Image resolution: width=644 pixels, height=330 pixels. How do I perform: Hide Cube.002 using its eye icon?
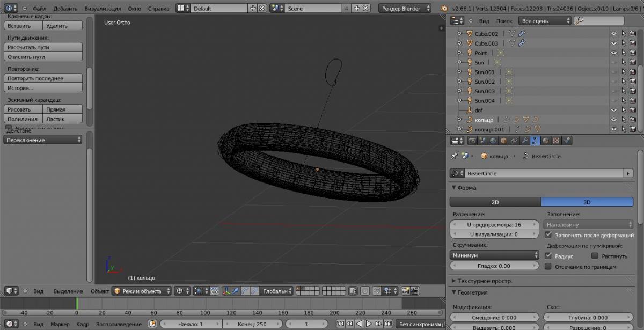tap(614, 34)
